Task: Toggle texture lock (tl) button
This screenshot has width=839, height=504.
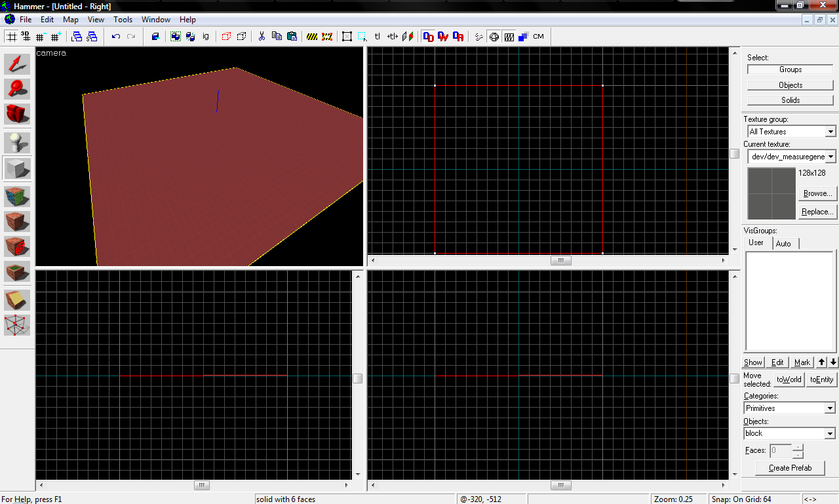Action: pyautogui.click(x=378, y=37)
